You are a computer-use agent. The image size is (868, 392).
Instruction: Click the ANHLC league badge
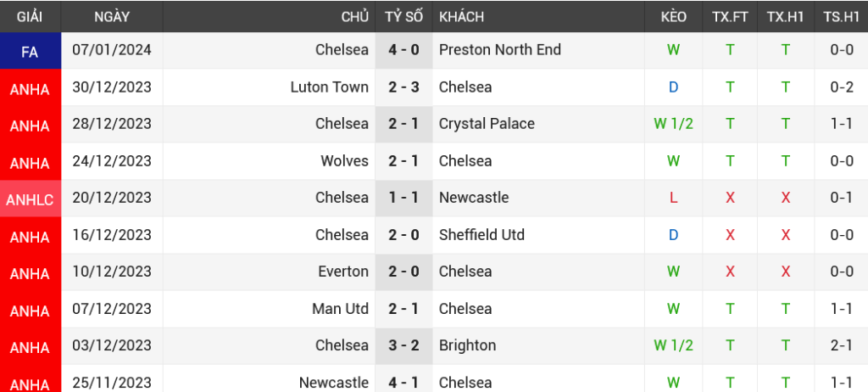(30, 199)
